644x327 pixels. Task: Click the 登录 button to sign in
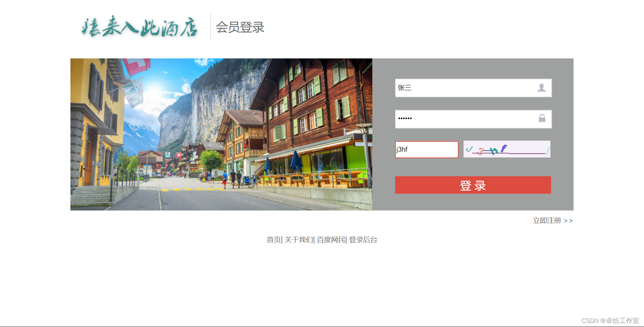473,185
